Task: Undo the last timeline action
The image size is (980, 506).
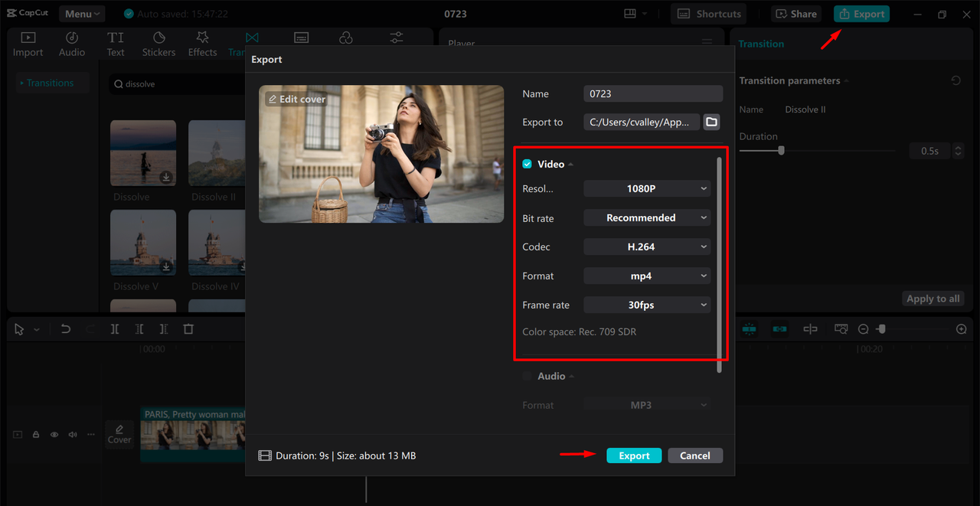Action: (66, 329)
